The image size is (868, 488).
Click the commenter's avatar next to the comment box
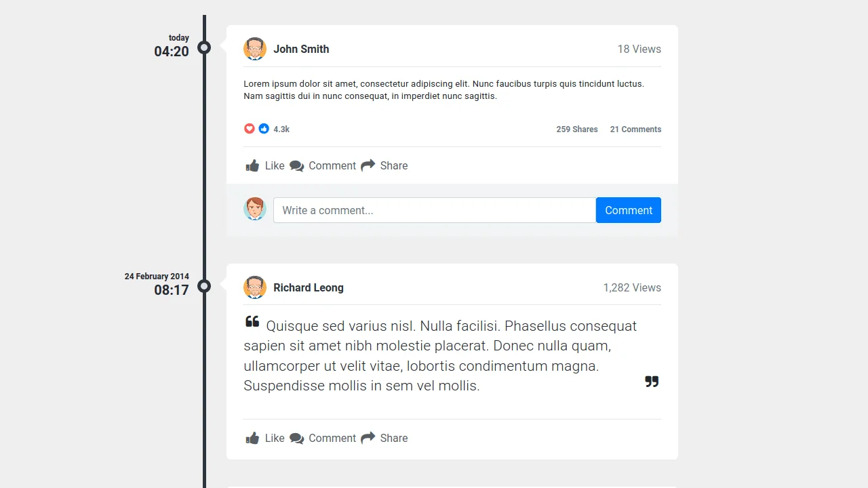pyautogui.click(x=255, y=209)
